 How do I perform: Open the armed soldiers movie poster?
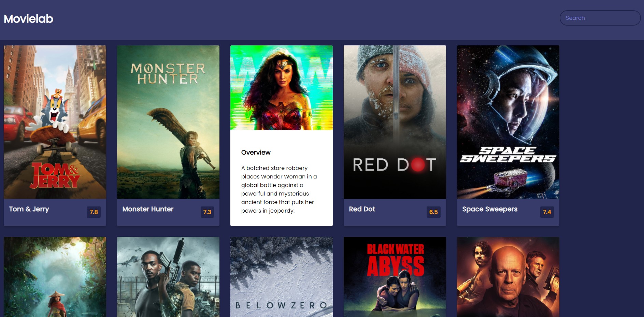[x=168, y=277]
